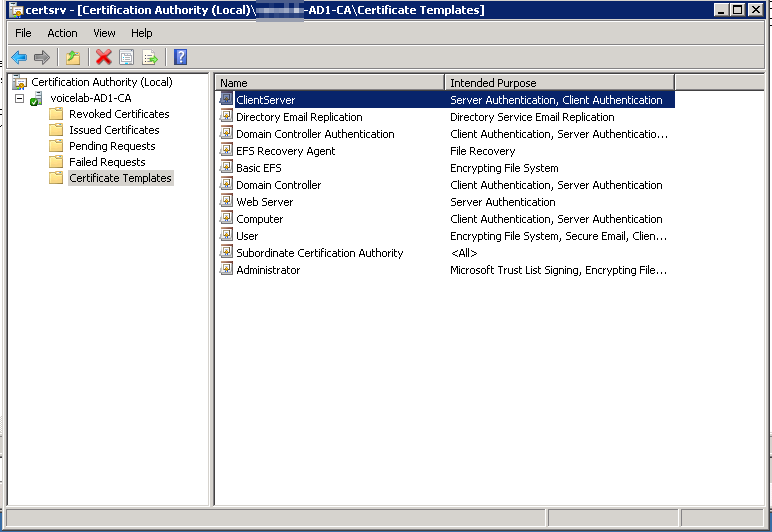Click the Directory Email Replication template icon
This screenshot has width=772, height=532.
coord(226,116)
